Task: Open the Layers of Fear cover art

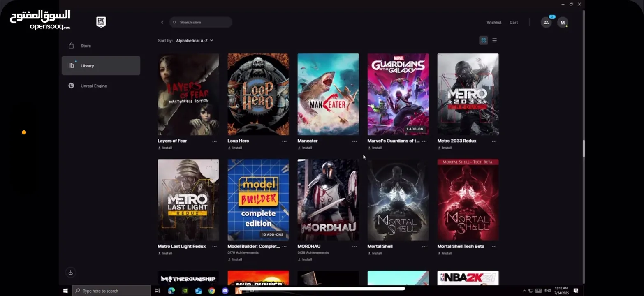Action: point(188,94)
